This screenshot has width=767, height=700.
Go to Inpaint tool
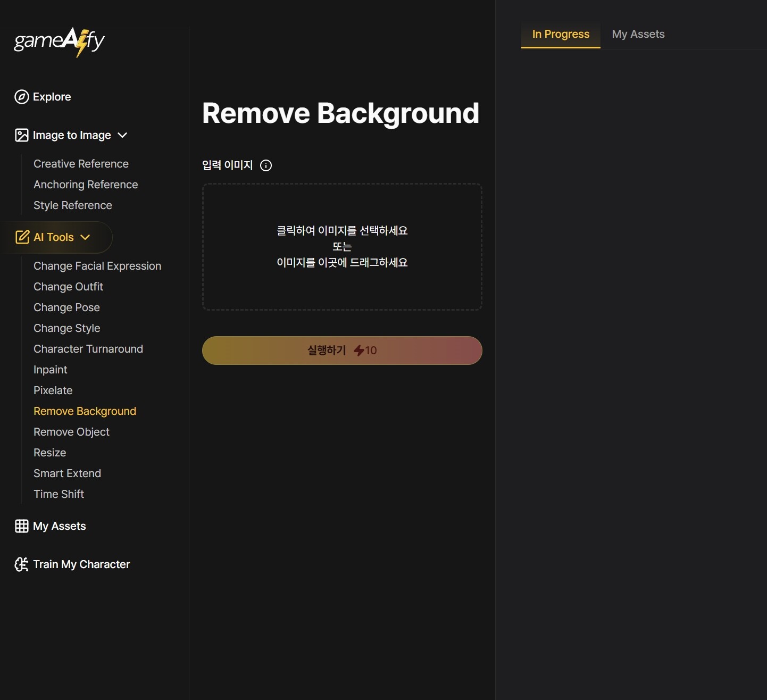coord(51,370)
